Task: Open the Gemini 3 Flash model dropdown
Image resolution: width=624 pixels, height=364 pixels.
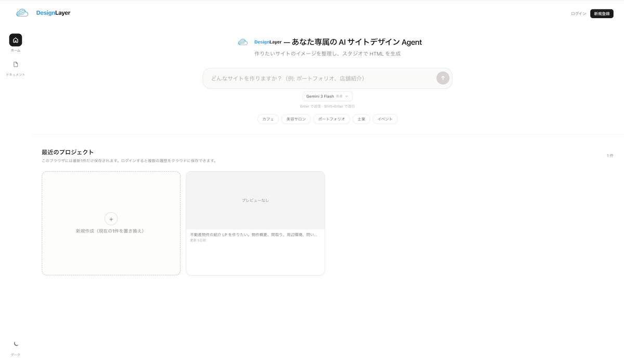Action: (x=328, y=96)
